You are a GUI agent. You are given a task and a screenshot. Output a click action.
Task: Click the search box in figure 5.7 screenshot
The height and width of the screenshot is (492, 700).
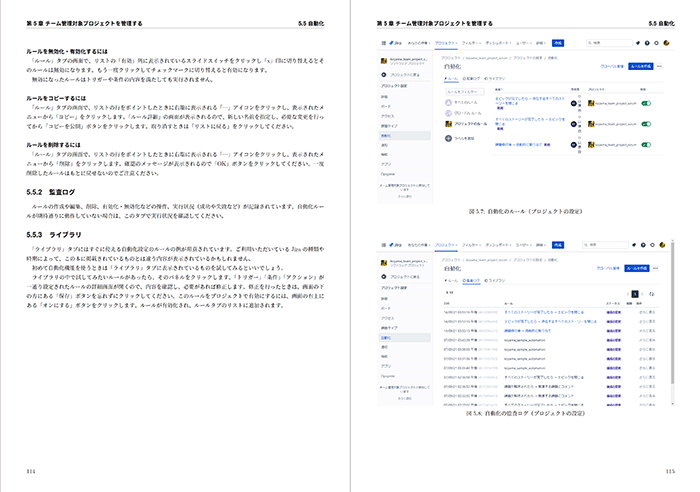pyautogui.click(x=609, y=43)
